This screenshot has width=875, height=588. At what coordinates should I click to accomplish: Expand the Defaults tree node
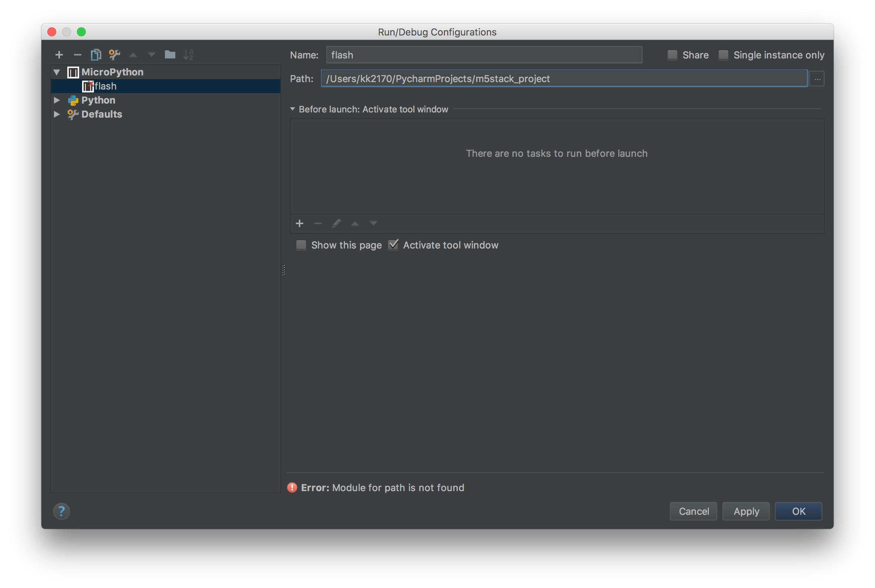pyautogui.click(x=57, y=114)
